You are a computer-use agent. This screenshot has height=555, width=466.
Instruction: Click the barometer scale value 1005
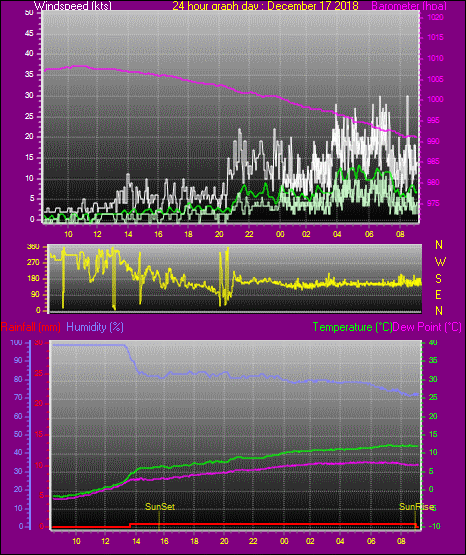click(436, 79)
